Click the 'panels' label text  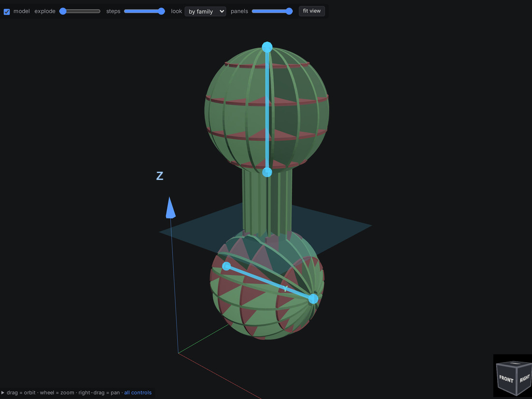[x=239, y=11]
